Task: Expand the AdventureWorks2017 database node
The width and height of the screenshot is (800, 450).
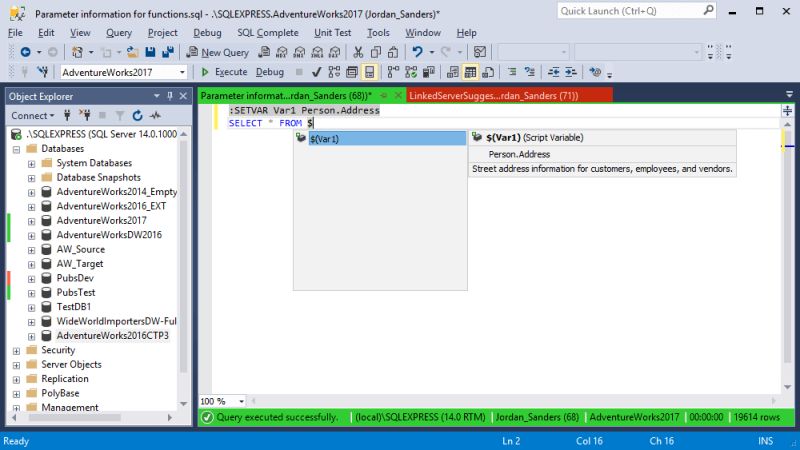Action: click(x=32, y=221)
